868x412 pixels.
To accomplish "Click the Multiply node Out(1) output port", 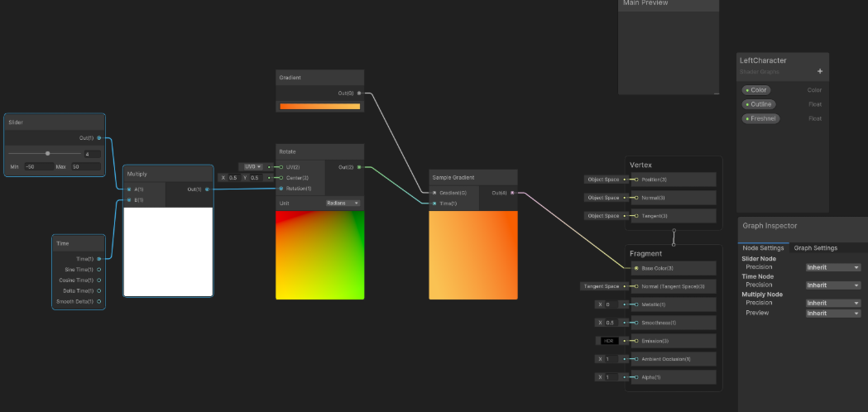I will pos(207,189).
